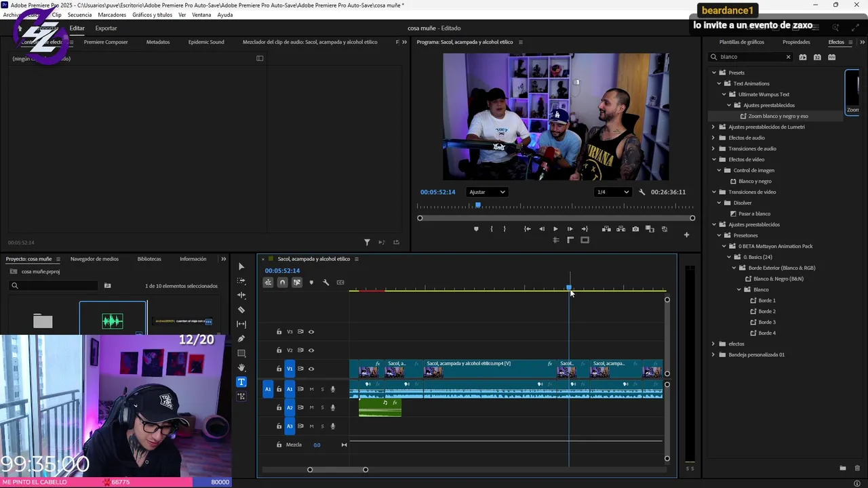868x488 pixels.
Task: Switch to Navegador de medios tab
Action: [x=94, y=259]
